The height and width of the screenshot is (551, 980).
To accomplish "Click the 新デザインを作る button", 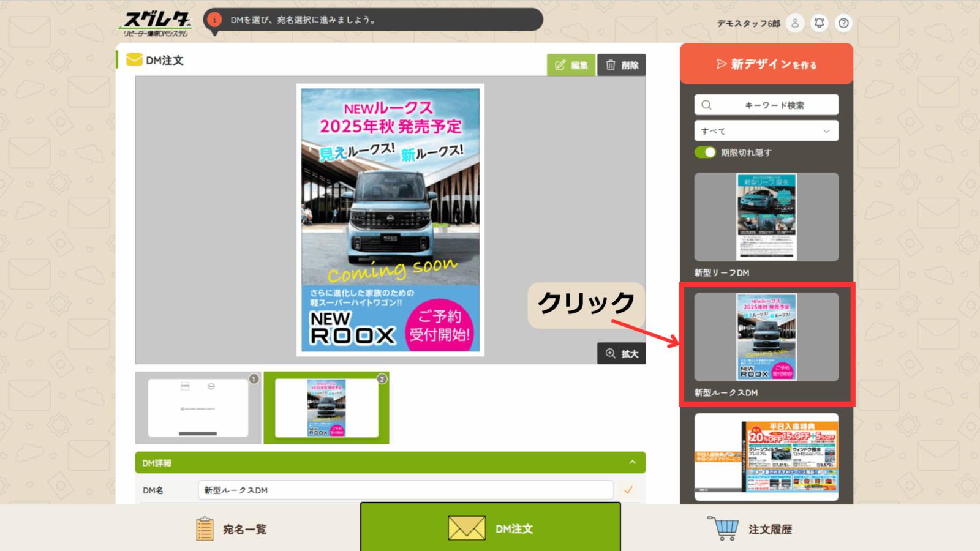I will pyautogui.click(x=766, y=64).
